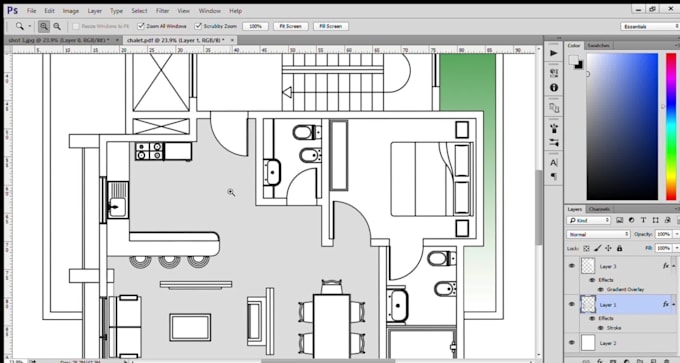This screenshot has height=363, width=680.
Task: Open the Normal blend mode dropdown
Action: click(598, 234)
